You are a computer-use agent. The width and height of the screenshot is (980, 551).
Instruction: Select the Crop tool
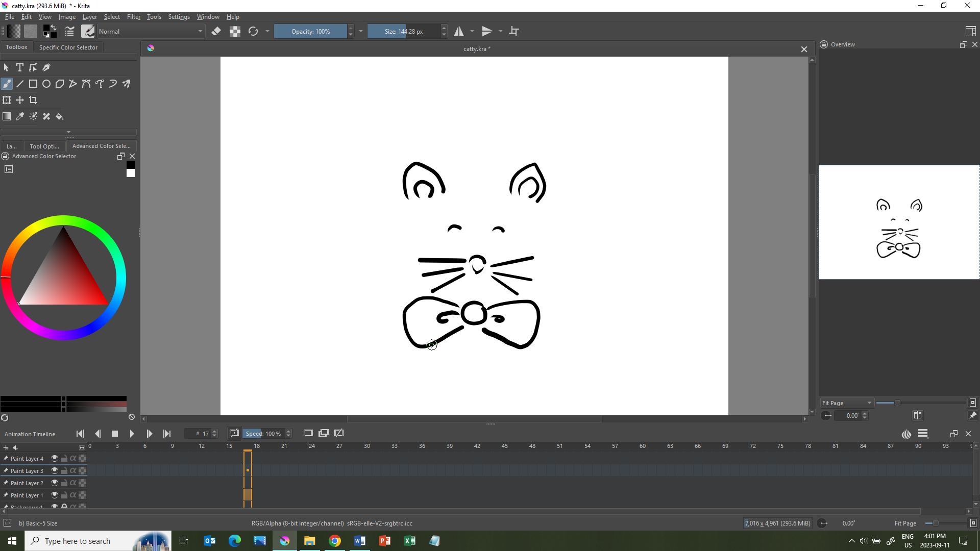33,100
